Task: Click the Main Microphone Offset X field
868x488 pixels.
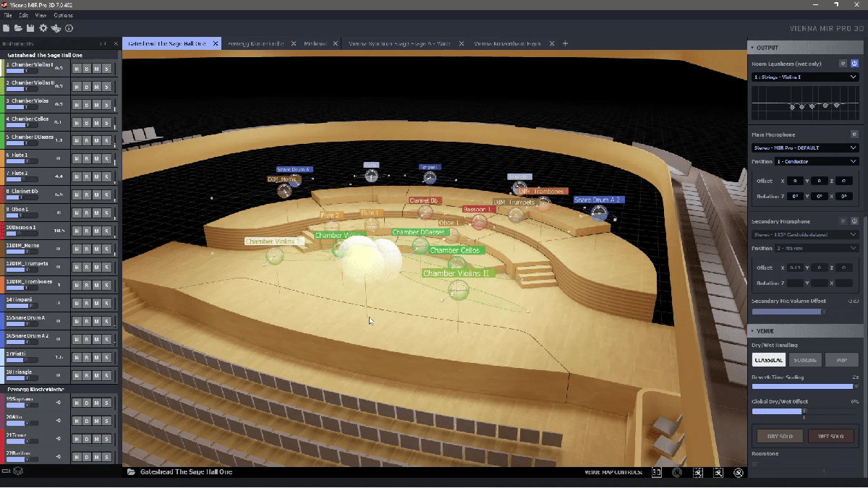Action: pyautogui.click(x=795, y=181)
